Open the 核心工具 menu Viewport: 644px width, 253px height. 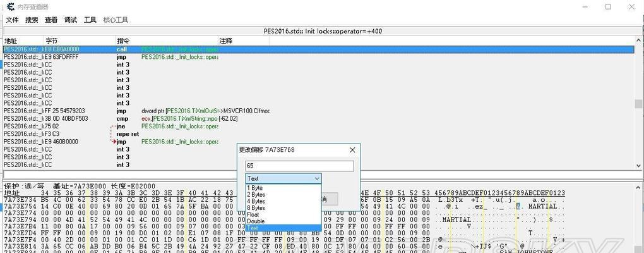point(116,20)
